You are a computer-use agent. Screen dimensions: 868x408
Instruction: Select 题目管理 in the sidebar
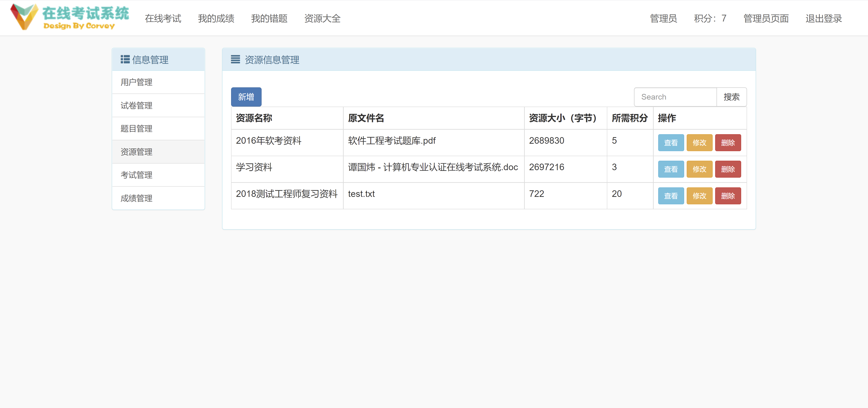tap(136, 129)
